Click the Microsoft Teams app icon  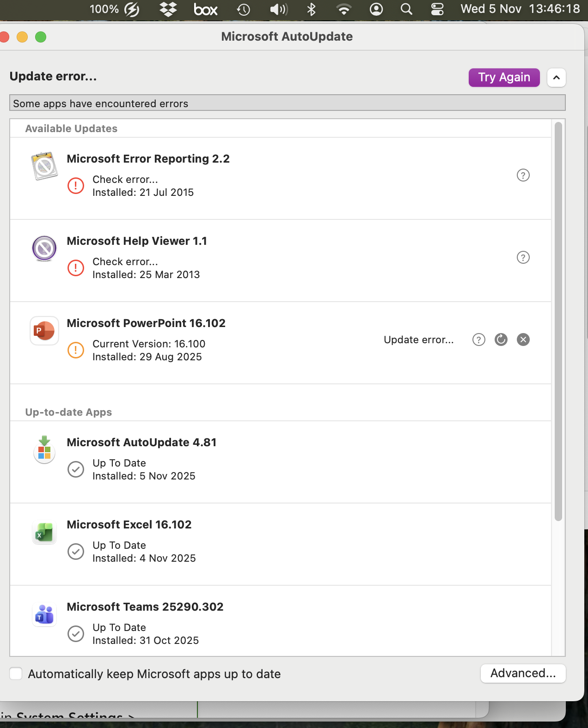click(44, 614)
